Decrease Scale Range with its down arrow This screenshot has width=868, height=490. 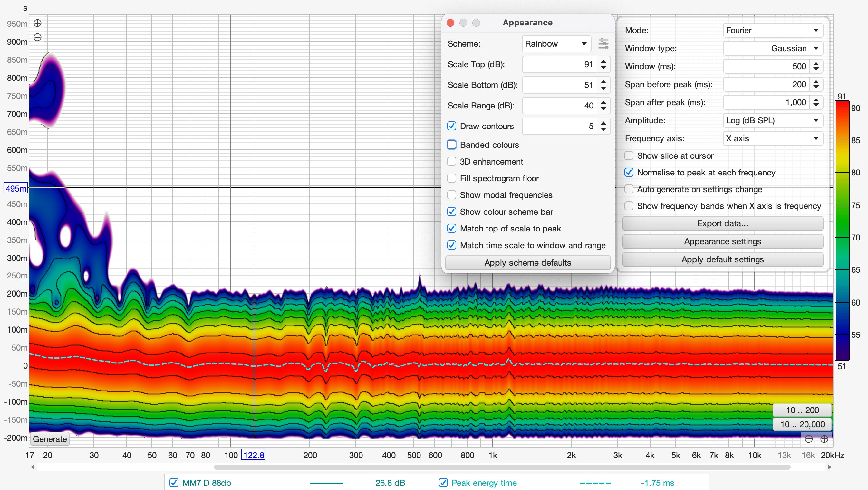tap(603, 109)
